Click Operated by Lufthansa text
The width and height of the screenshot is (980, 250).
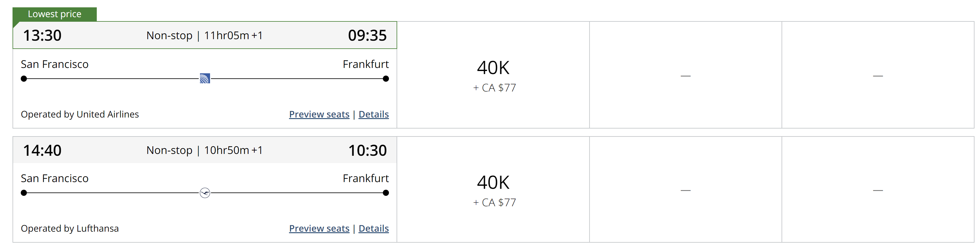70,228
